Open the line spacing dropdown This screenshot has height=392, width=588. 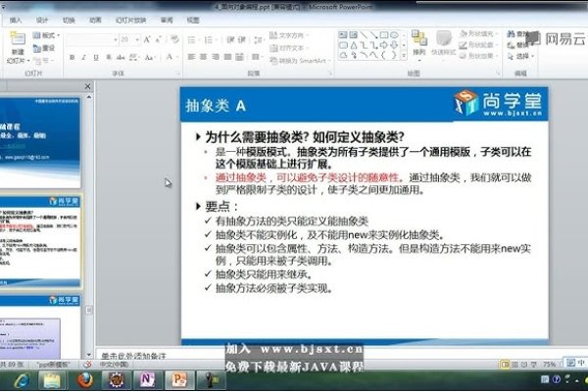[x=259, y=40]
